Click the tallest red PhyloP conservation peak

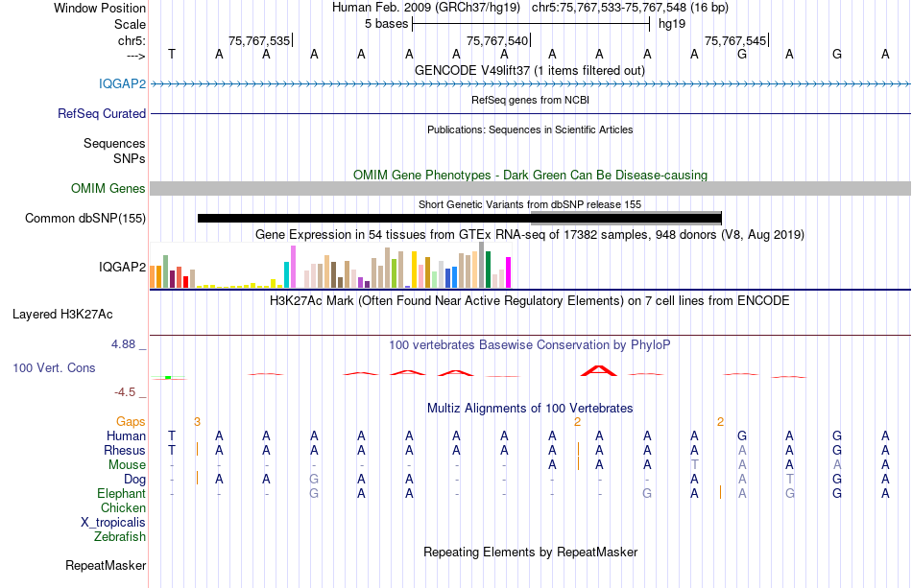pyautogui.click(x=599, y=370)
